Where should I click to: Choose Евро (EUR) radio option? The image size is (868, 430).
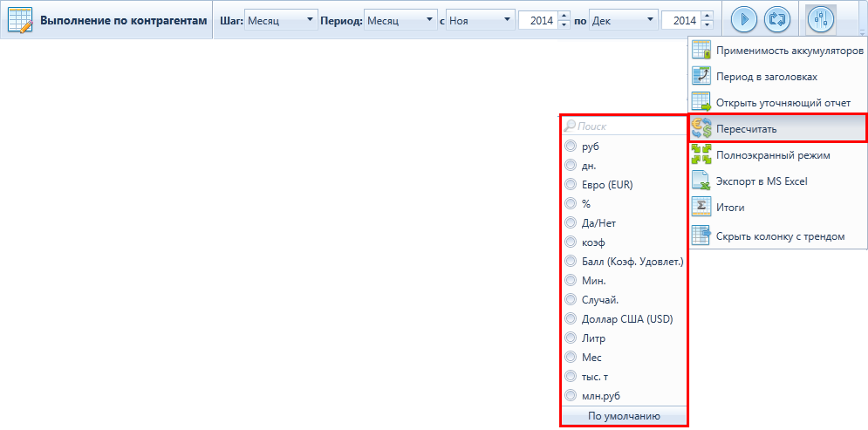click(571, 185)
